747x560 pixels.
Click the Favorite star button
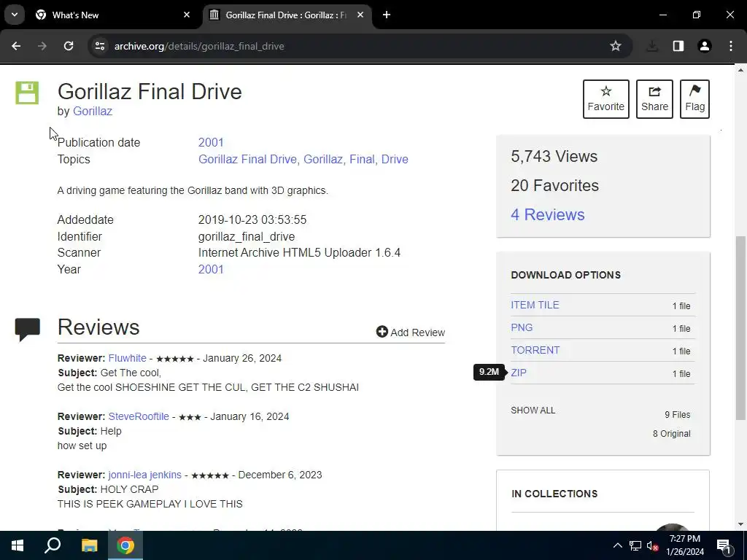pos(606,99)
